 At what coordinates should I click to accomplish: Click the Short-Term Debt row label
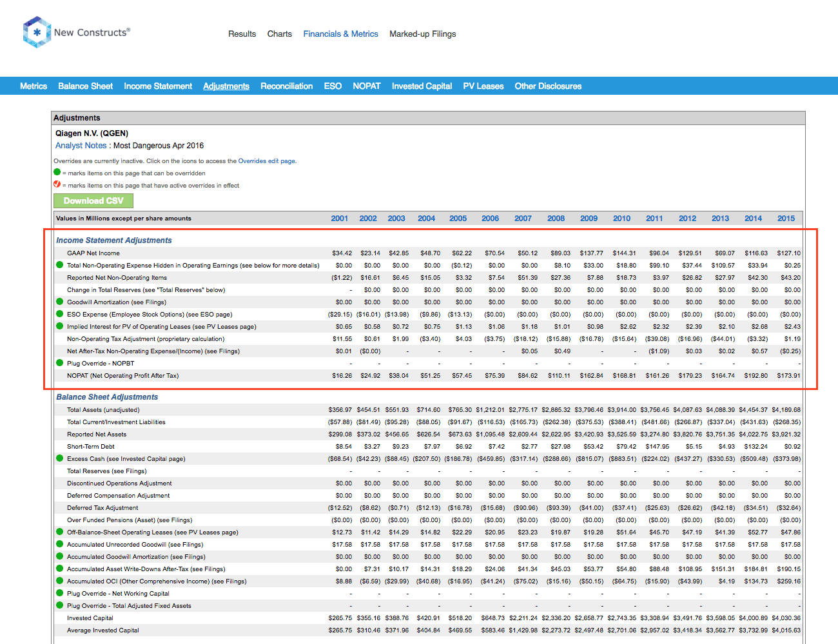pyautogui.click(x=91, y=447)
